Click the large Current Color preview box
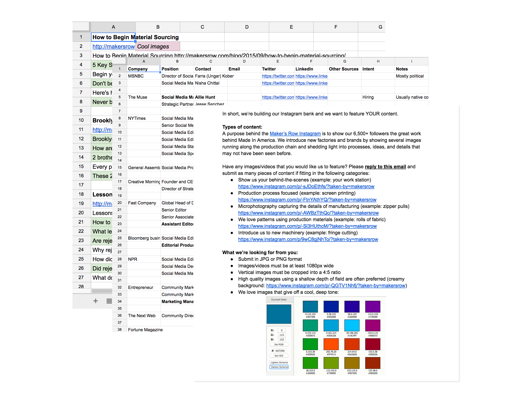Screen dimensions: 532x409 (x=279, y=314)
